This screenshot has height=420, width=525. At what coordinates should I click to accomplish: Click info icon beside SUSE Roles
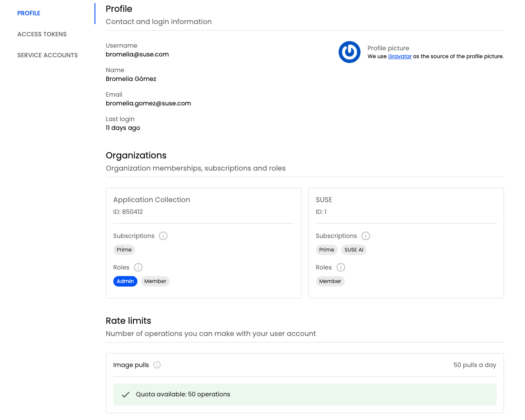pyautogui.click(x=341, y=267)
